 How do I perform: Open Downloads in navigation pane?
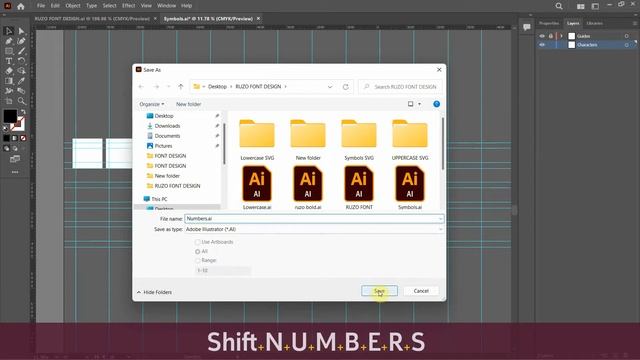[167, 126]
